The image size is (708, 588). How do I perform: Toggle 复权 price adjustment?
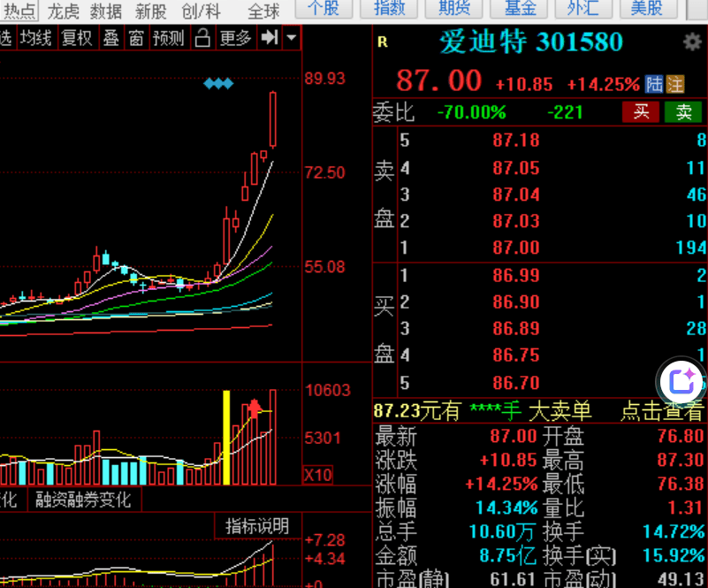(77, 38)
